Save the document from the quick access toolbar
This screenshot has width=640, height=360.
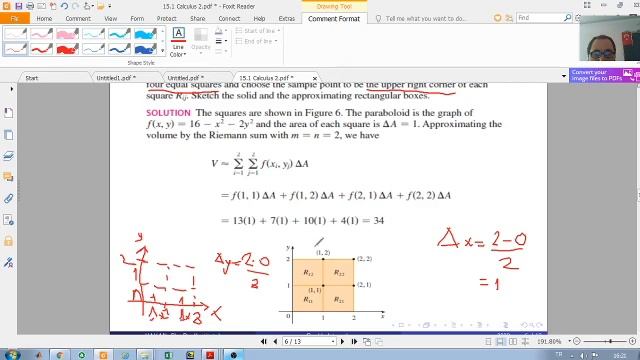(19, 6)
